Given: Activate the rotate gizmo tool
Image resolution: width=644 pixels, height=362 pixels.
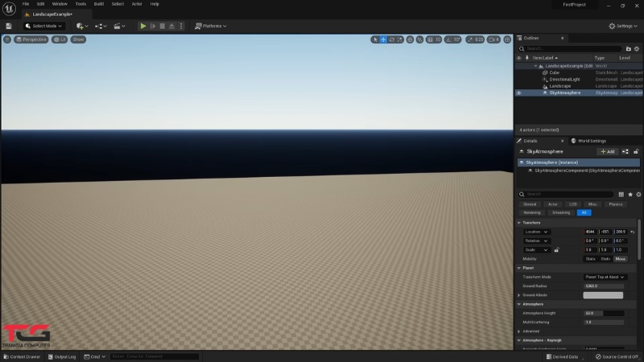Looking at the screenshot, I should 392,39.
